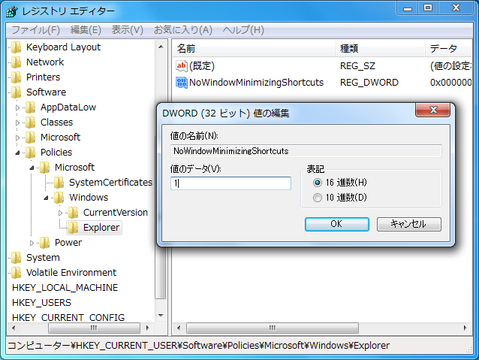Viewport: 479px width, 360px height.
Task: Collapse the Policies tree node
Action: [18, 153]
